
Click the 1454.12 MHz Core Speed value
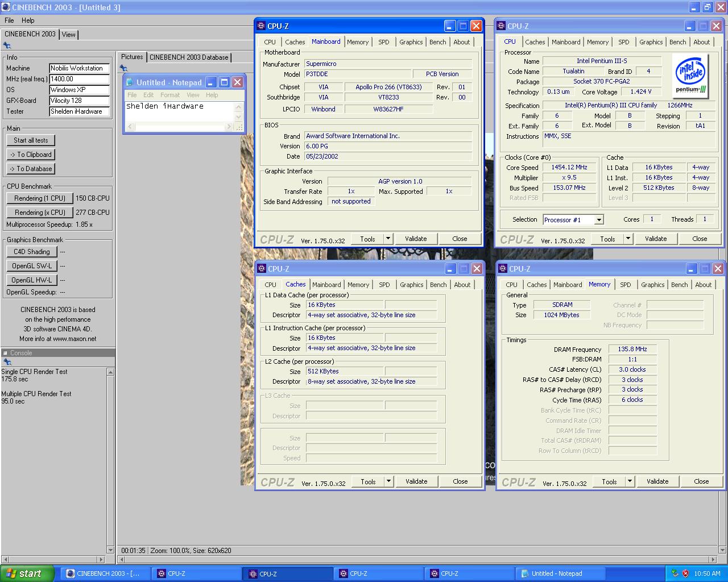[x=569, y=168]
